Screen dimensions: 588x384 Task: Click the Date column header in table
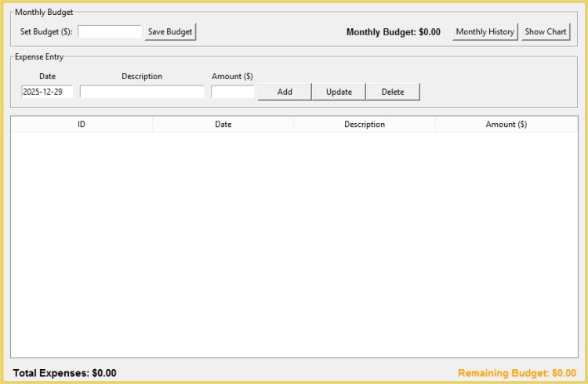point(223,125)
